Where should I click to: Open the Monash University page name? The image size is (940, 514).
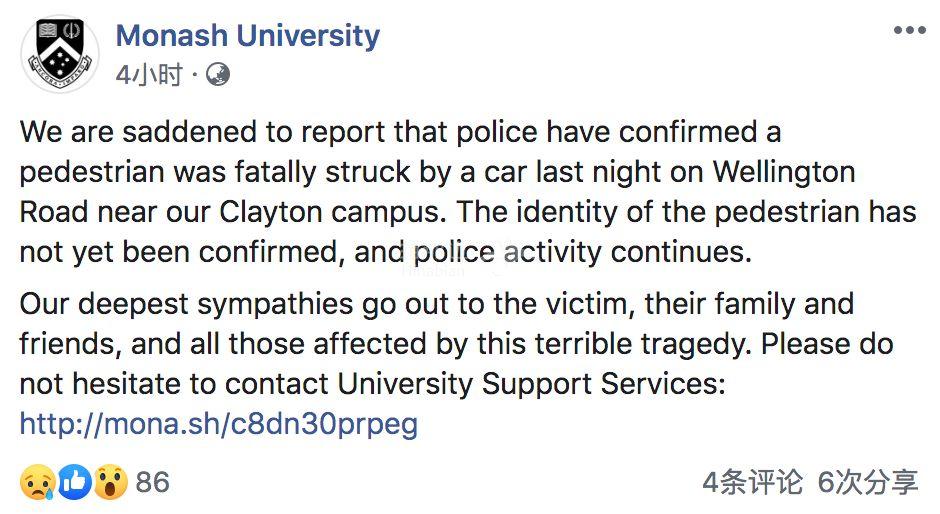[x=247, y=36]
